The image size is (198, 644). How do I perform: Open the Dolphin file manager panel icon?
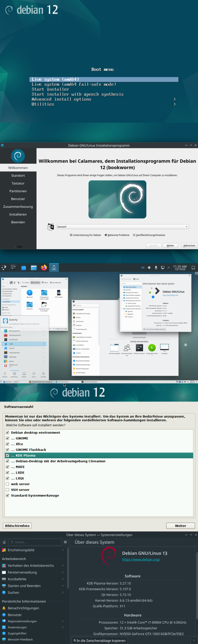[x=34, y=268]
